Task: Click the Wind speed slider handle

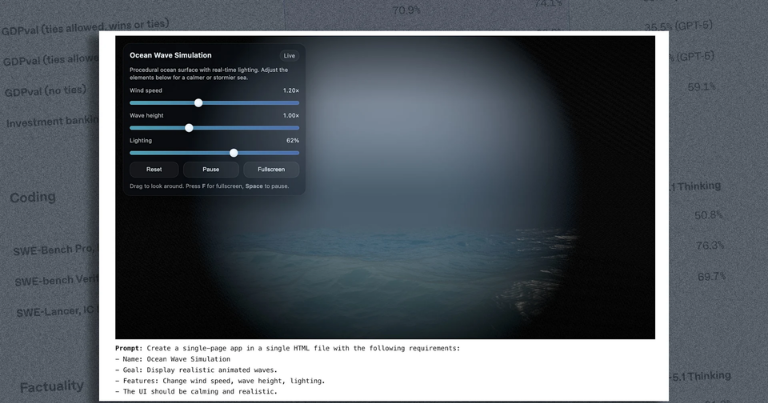Action: (x=198, y=103)
